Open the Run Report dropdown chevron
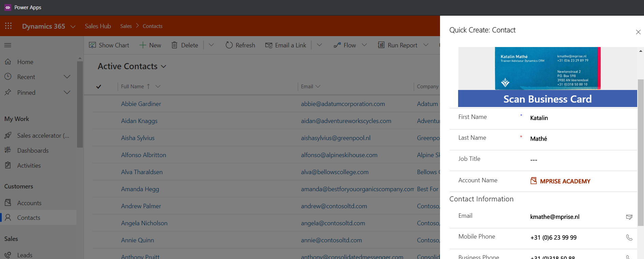The image size is (644, 259). click(x=426, y=45)
